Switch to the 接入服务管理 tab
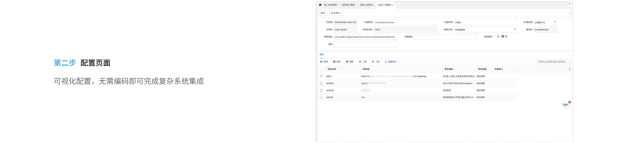644x143 pixels. coord(330,5)
